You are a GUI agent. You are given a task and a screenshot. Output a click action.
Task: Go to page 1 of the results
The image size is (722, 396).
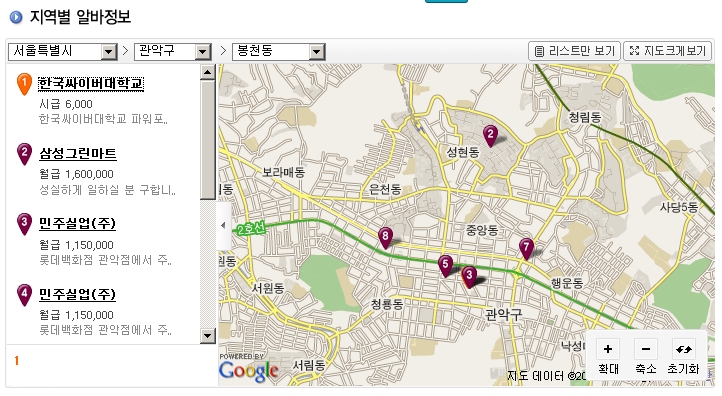[x=17, y=361]
